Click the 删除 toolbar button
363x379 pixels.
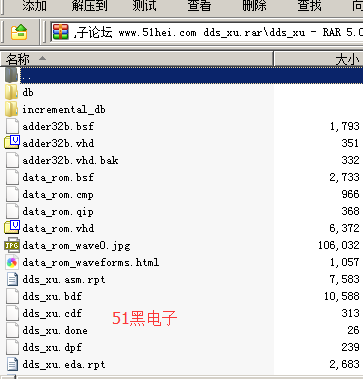254,6
